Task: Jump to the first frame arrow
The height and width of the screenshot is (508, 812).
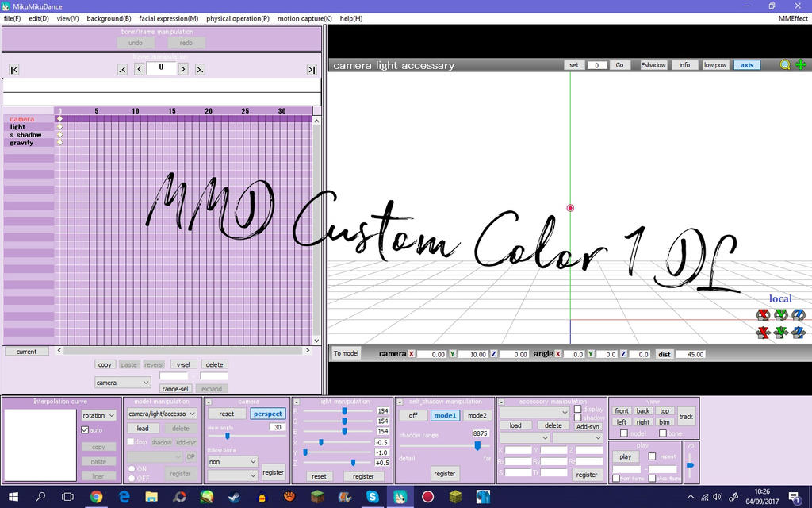Action: click(x=14, y=70)
